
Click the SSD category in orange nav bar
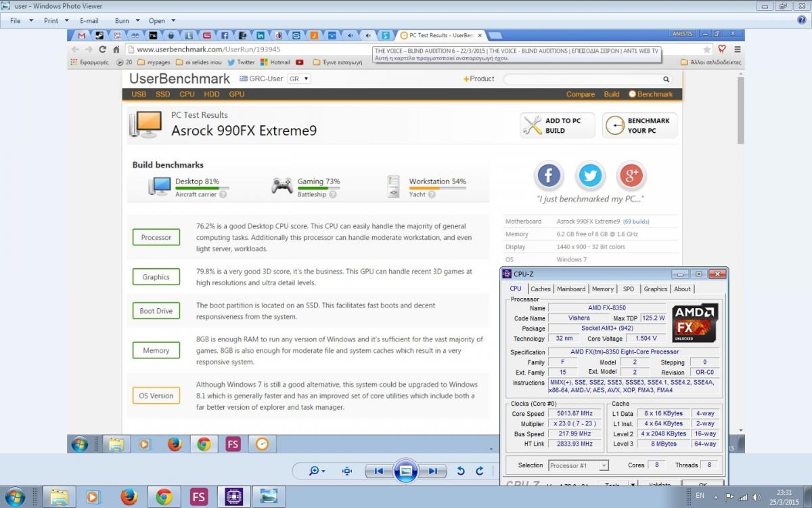pyautogui.click(x=163, y=94)
